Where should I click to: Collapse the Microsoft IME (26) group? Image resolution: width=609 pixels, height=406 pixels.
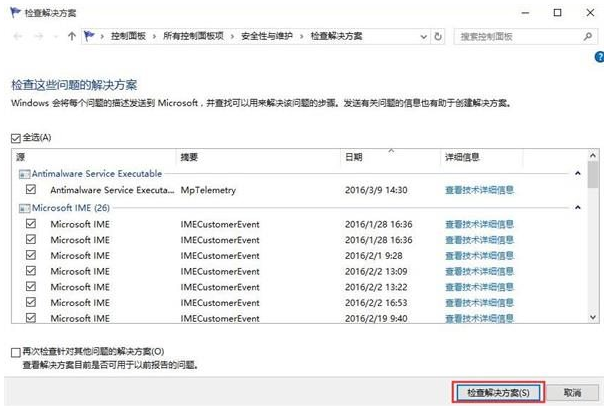point(578,207)
